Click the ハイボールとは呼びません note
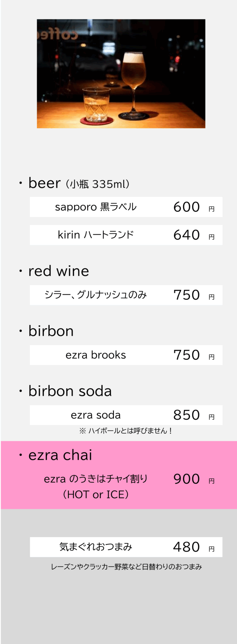The width and height of the screenshot is (237, 644). click(x=126, y=431)
